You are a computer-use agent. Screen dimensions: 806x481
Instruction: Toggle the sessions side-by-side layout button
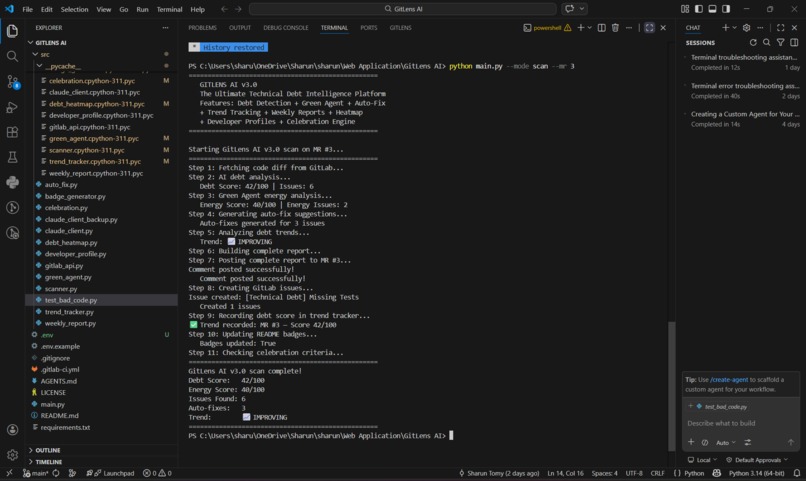pos(794,43)
